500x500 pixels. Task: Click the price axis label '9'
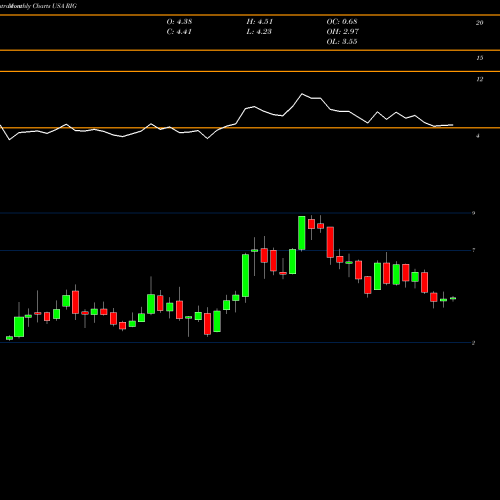tap(473, 213)
